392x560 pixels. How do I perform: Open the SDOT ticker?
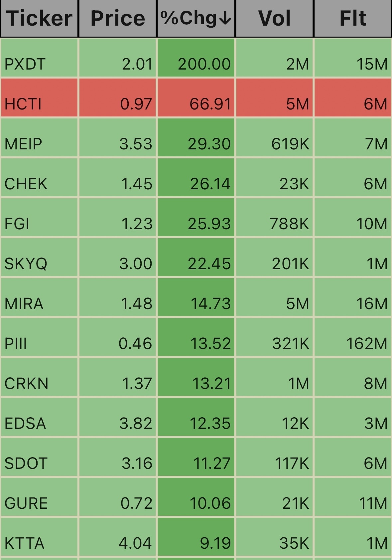click(x=26, y=464)
